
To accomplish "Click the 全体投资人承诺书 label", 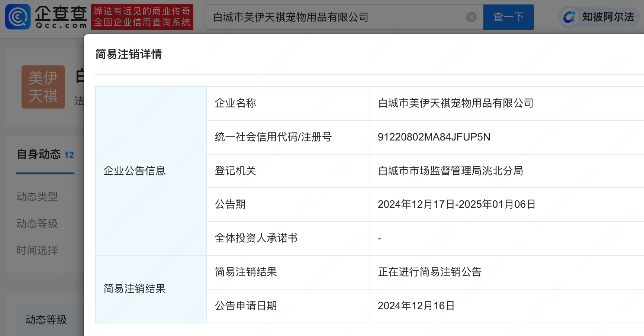I will pyautogui.click(x=256, y=238).
